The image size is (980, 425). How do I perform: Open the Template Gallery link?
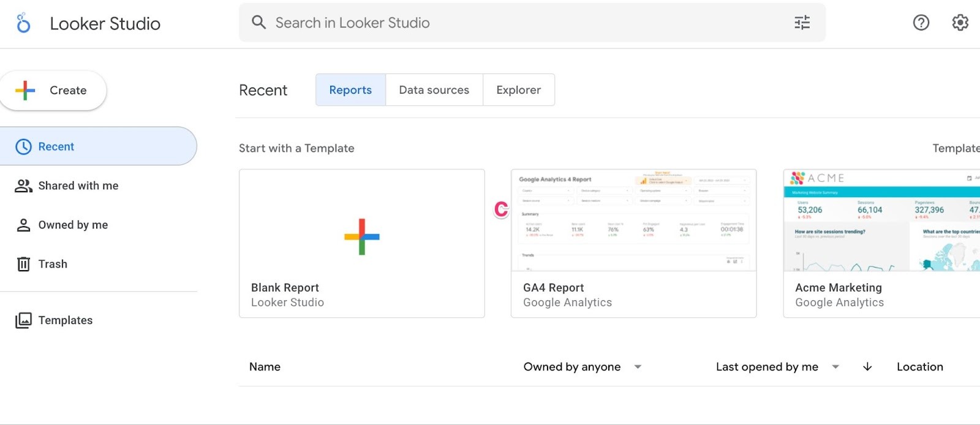pyautogui.click(x=956, y=148)
